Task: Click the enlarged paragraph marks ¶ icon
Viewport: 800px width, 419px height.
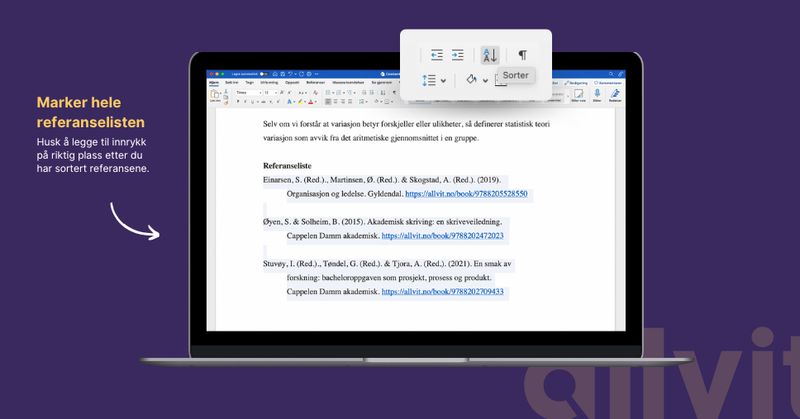Action: (x=522, y=55)
